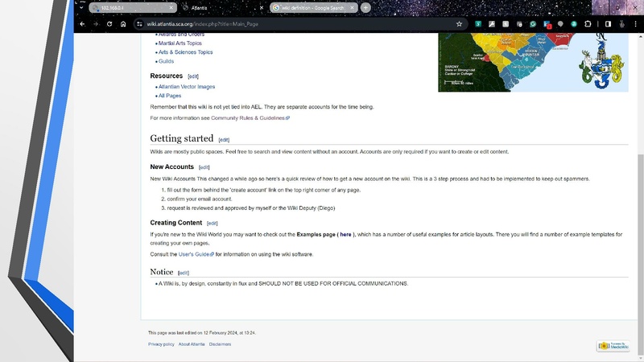Viewport: 644px width, 362px height.
Task: Edit the Notice section
Action: pos(184,273)
